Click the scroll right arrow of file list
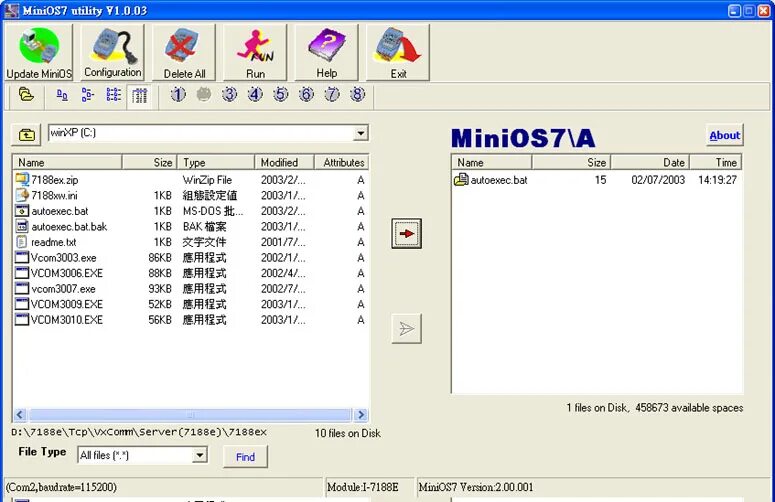Image resolution: width=775 pixels, height=502 pixels. pos(361,415)
